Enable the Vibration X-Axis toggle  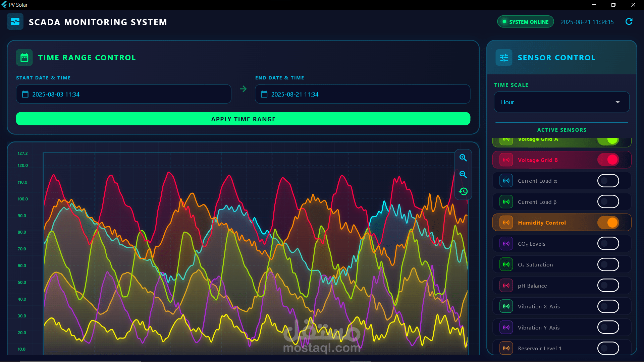(608, 306)
